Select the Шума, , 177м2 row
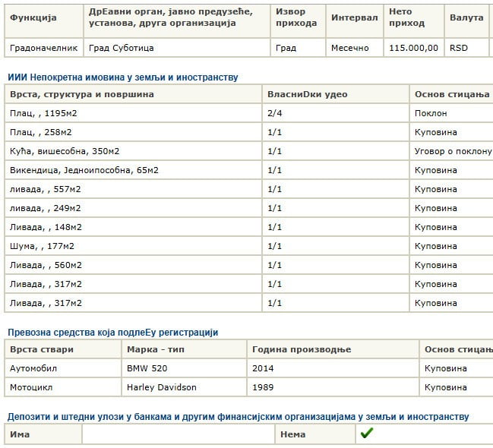 click(x=248, y=246)
